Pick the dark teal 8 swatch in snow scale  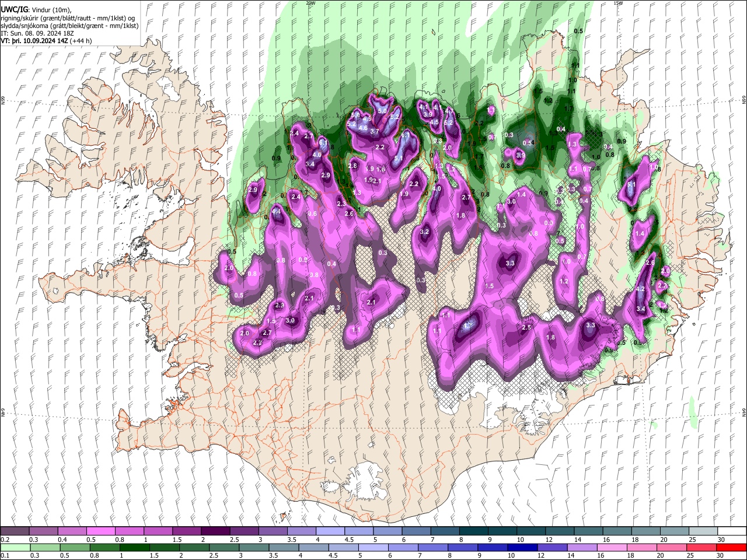coord(474,531)
